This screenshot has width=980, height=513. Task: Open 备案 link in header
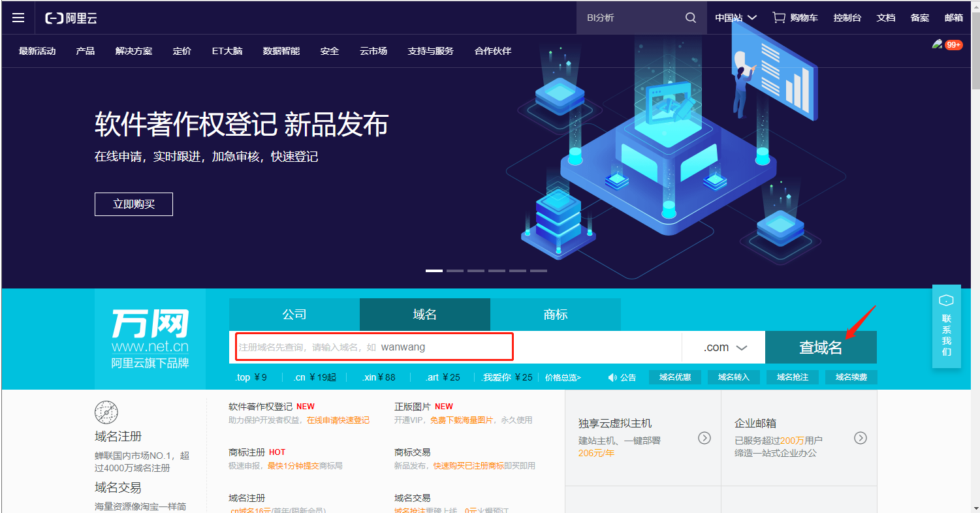920,18
